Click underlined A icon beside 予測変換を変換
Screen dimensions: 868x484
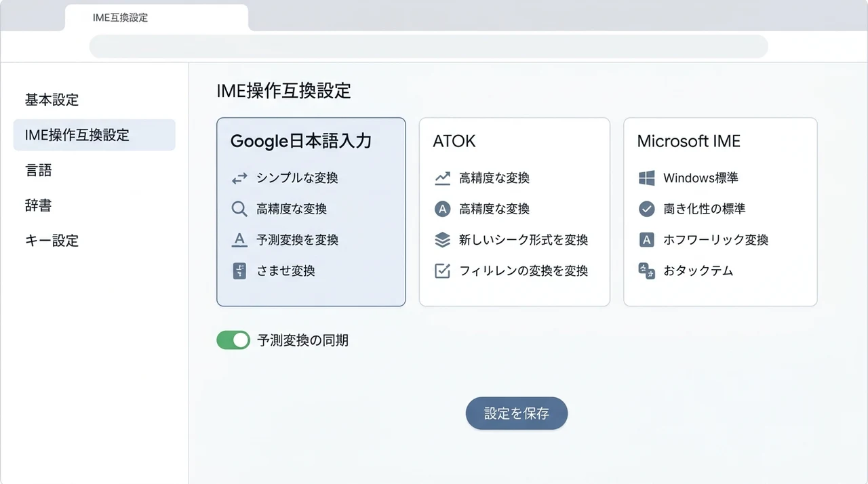click(x=239, y=240)
